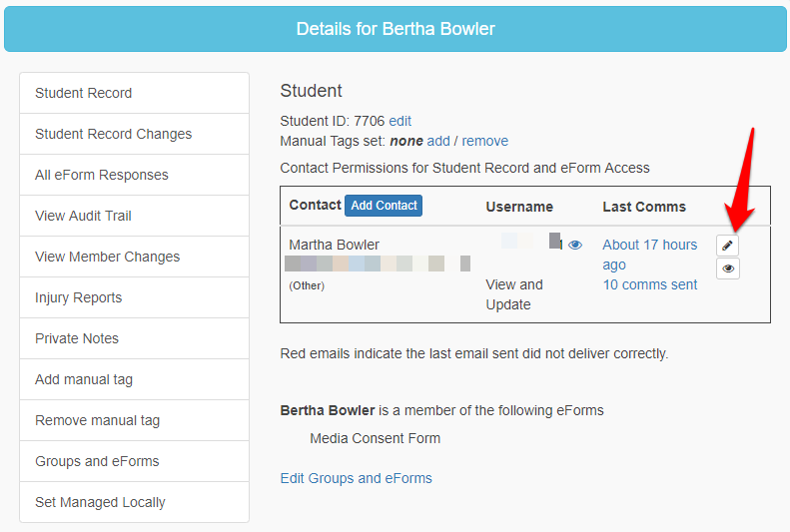The height and width of the screenshot is (532, 790).
Task: Click the pencil edit icon for Martha Bowler
Action: point(728,246)
